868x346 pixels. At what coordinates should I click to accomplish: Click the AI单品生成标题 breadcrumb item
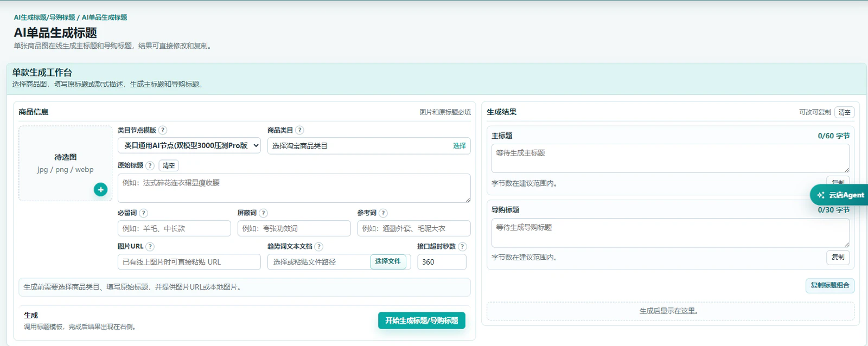tap(104, 17)
